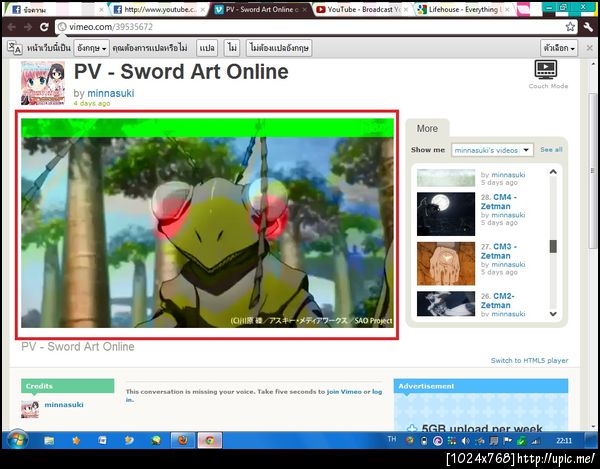The height and width of the screenshot is (469, 600).
Task: Click the browser forward arrow
Action: [28, 27]
